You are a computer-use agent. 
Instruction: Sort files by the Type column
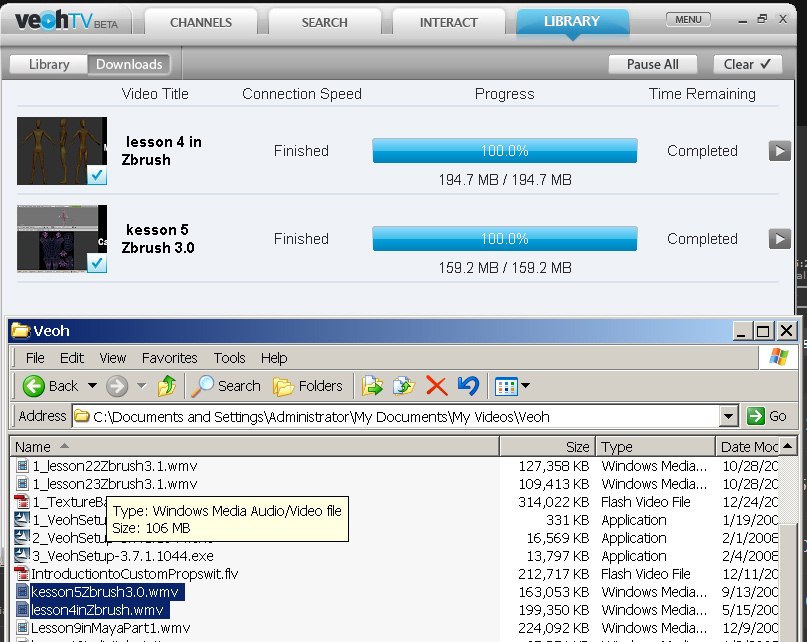(x=655, y=446)
